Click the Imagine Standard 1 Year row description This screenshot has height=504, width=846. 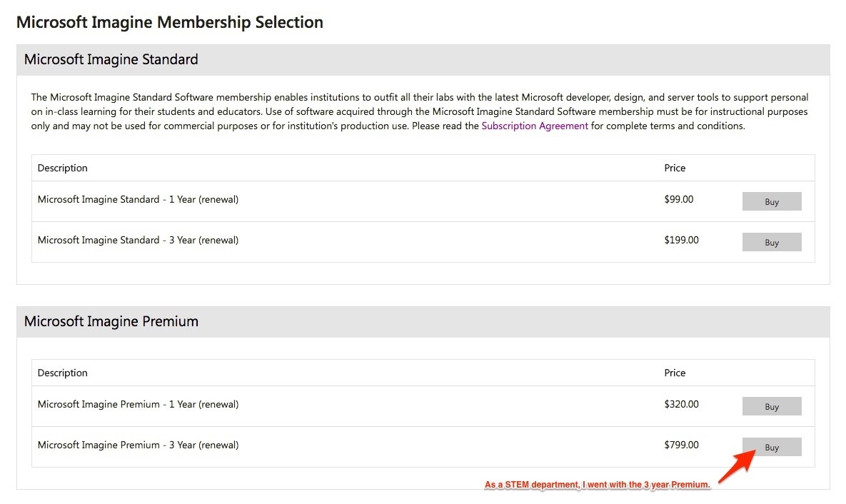138,199
